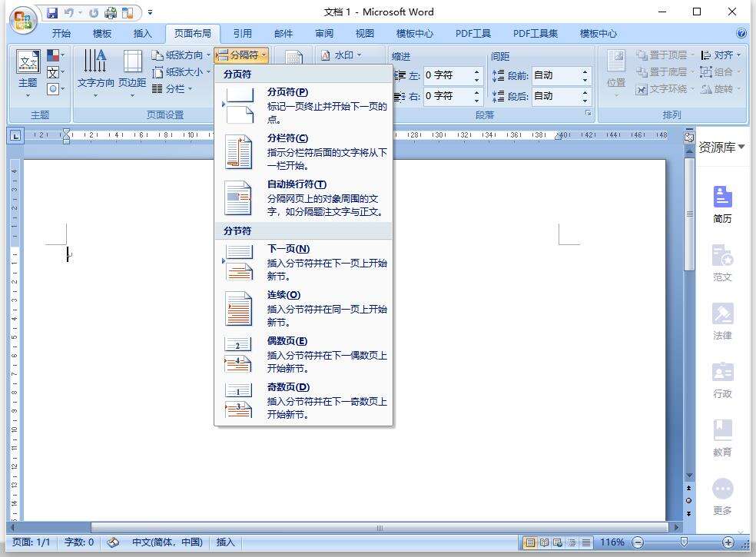The image size is (756, 557).
Task: Switch to print layout view
Action: pos(530,543)
